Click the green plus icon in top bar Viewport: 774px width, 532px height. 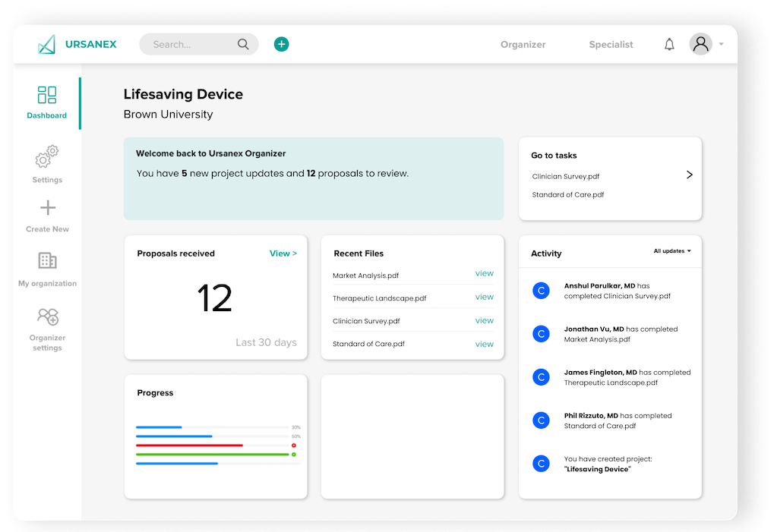pyautogui.click(x=281, y=44)
